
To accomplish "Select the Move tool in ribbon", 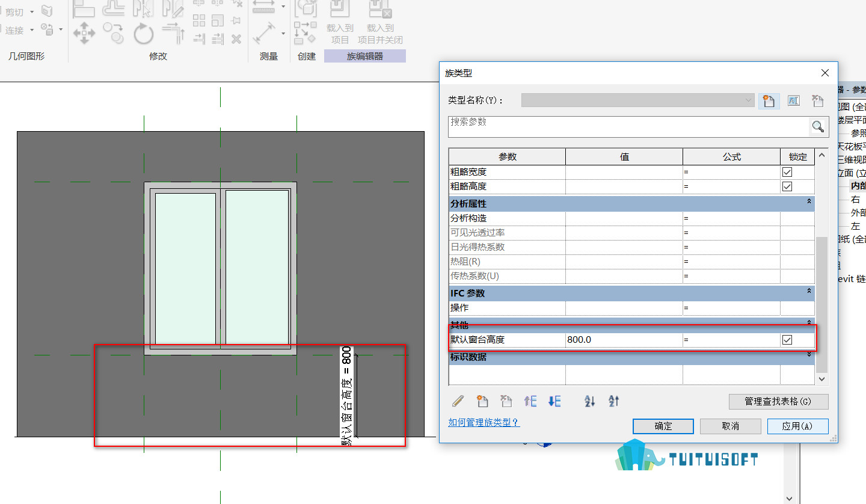I will point(84,33).
